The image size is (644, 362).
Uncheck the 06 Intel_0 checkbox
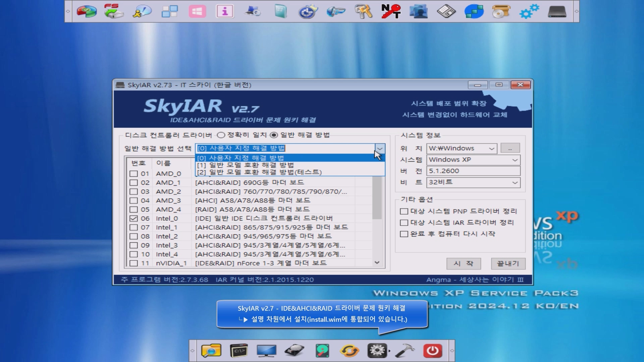pos(133,219)
